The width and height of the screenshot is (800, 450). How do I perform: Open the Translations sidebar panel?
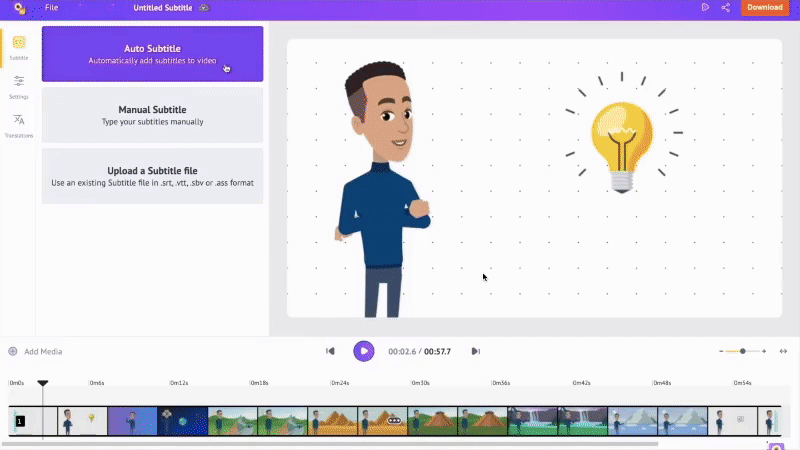click(x=18, y=124)
